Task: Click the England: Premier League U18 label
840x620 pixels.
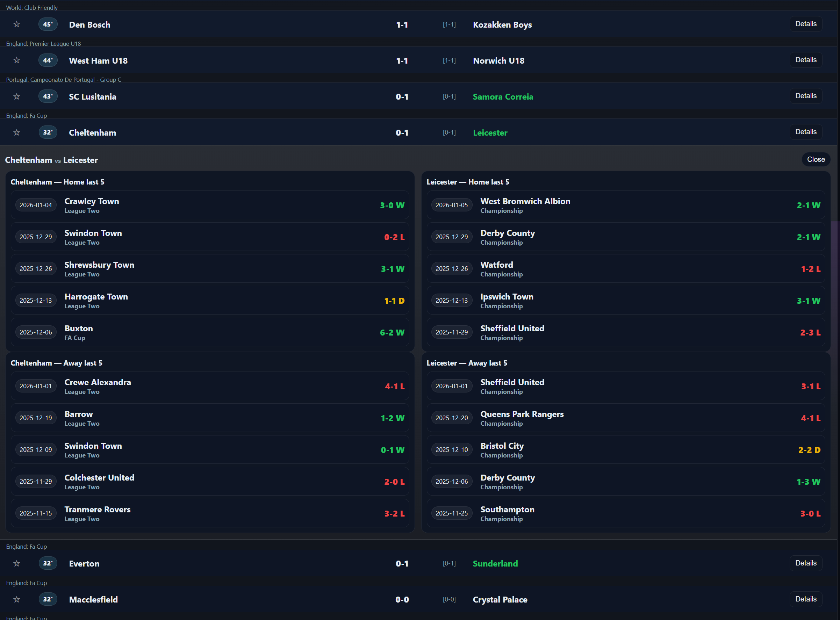Action: pyautogui.click(x=44, y=44)
